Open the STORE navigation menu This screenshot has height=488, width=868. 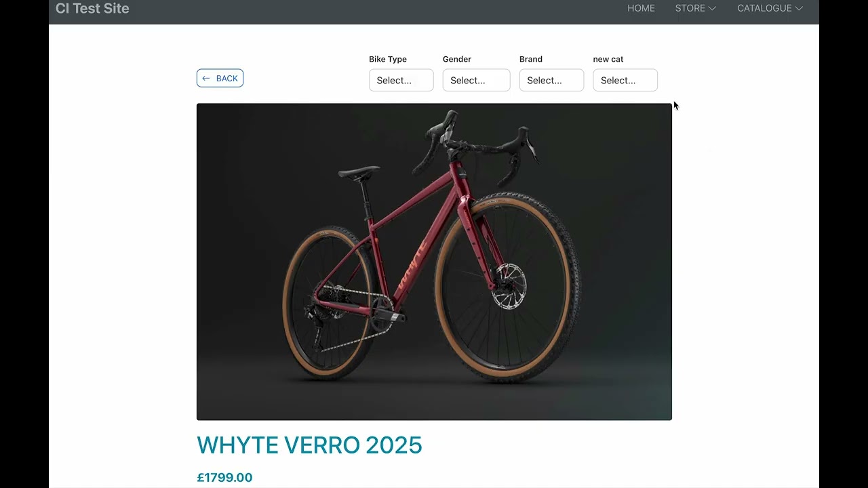pyautogui.click(x=696, y=8)
